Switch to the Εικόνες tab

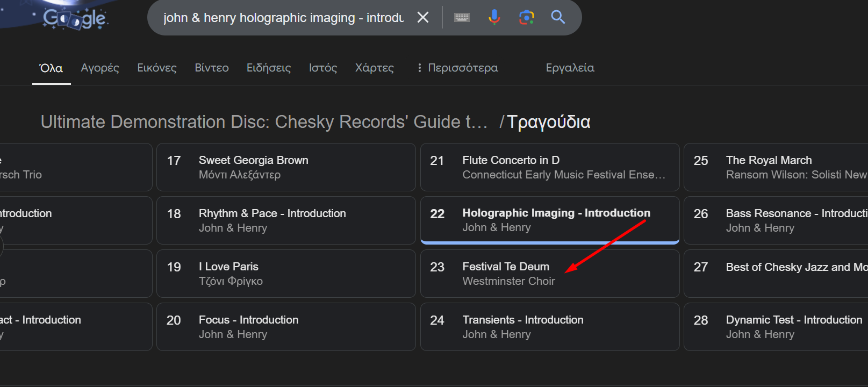coord(157,68)
